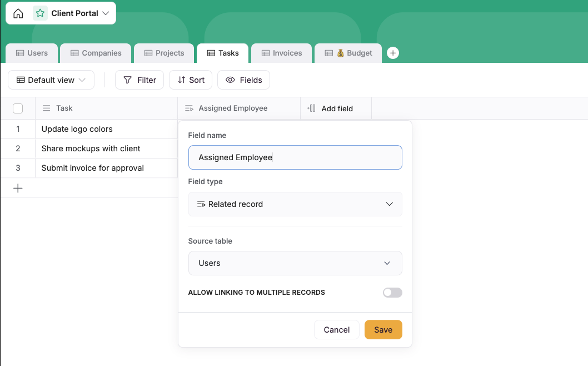This screenshot has width=588, height=366.
Task: Click the money bag emoji on Budget tab
Action: pyautogui.click(x=340, y=53)
